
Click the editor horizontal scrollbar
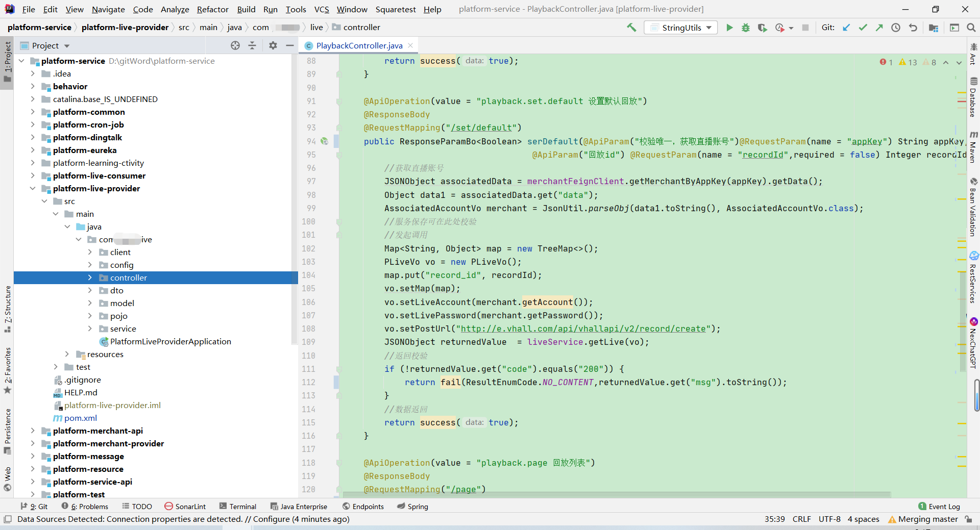click(617, 494)
